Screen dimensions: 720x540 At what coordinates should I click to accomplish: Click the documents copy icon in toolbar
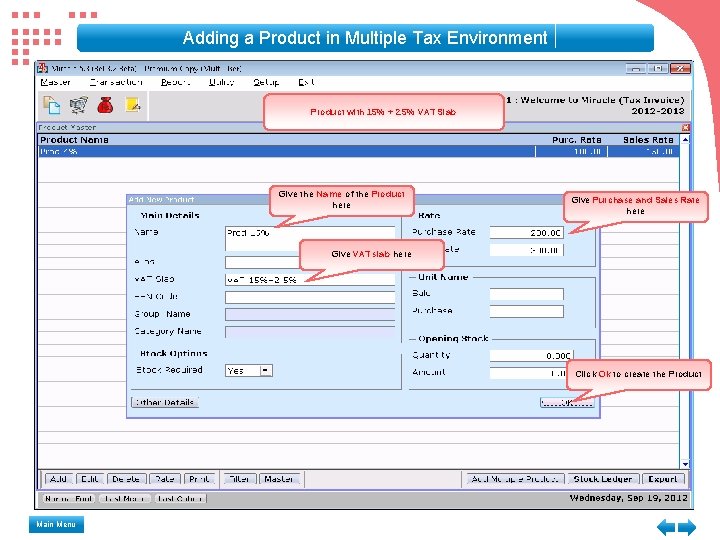tap(51, 105)
